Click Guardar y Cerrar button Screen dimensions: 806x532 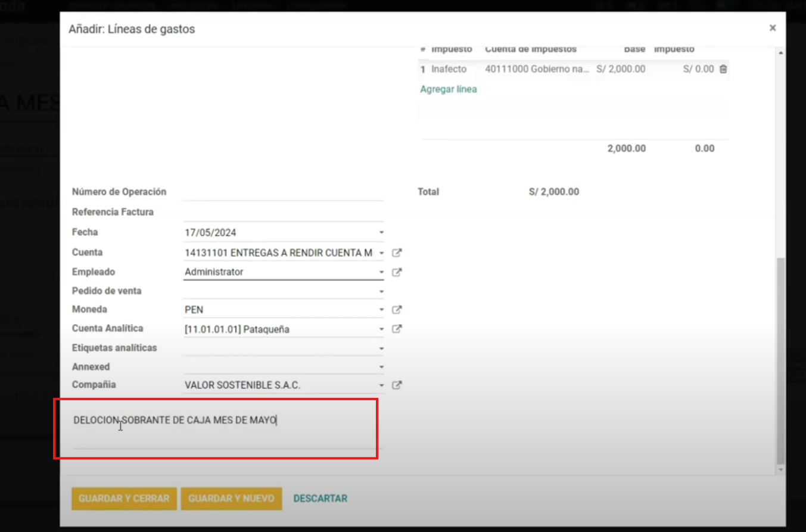click(x=124, y=499)
